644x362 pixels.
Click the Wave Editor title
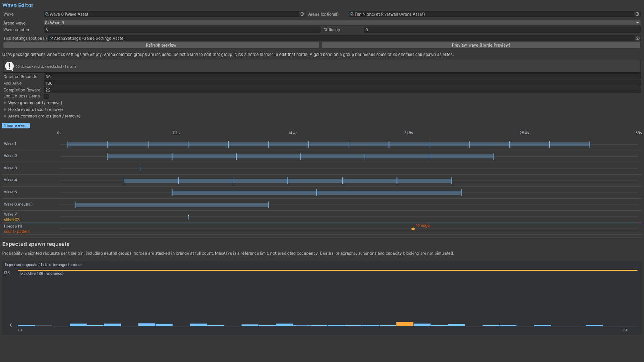coord(18,5)
